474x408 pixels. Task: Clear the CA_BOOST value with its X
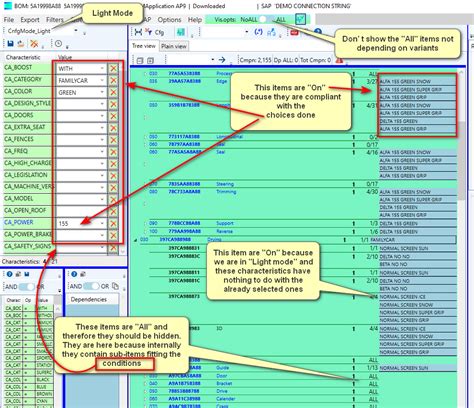tap(113, 68)
